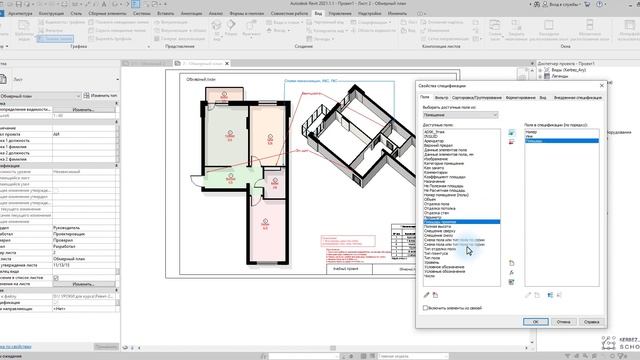
Task: Click Лист new sheet ribbon tool
Action: (x=409, y=22)
